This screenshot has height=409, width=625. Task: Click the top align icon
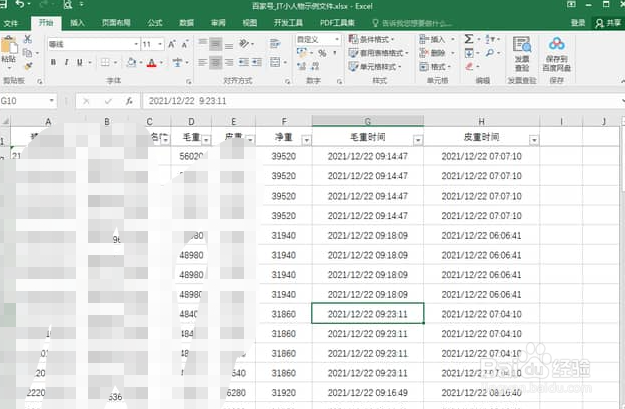tap(202, 43)
